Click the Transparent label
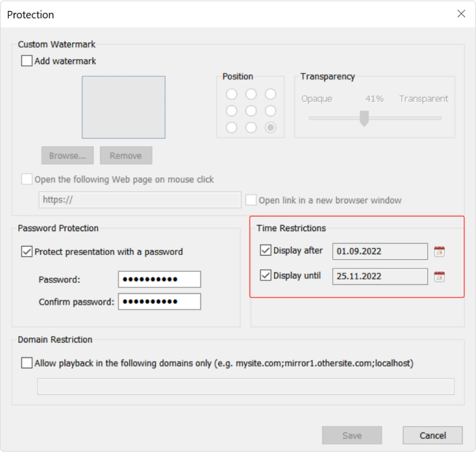 tap(424, 99)
